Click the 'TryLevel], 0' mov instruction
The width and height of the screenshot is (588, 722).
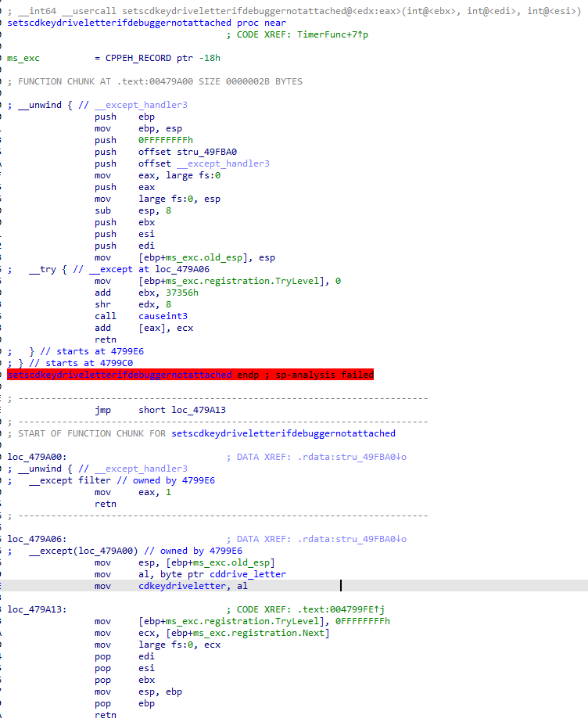[x=217, y=281]
